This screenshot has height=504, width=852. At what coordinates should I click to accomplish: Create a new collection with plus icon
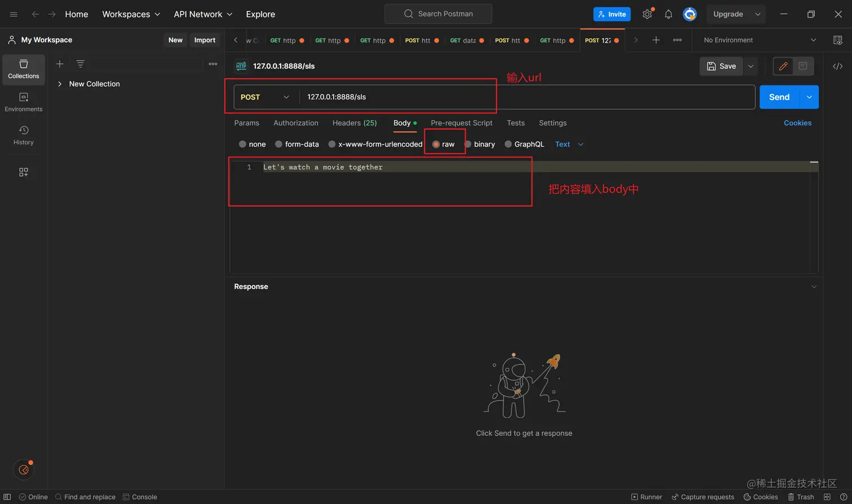pyautogui.click(x=60, y=64)
